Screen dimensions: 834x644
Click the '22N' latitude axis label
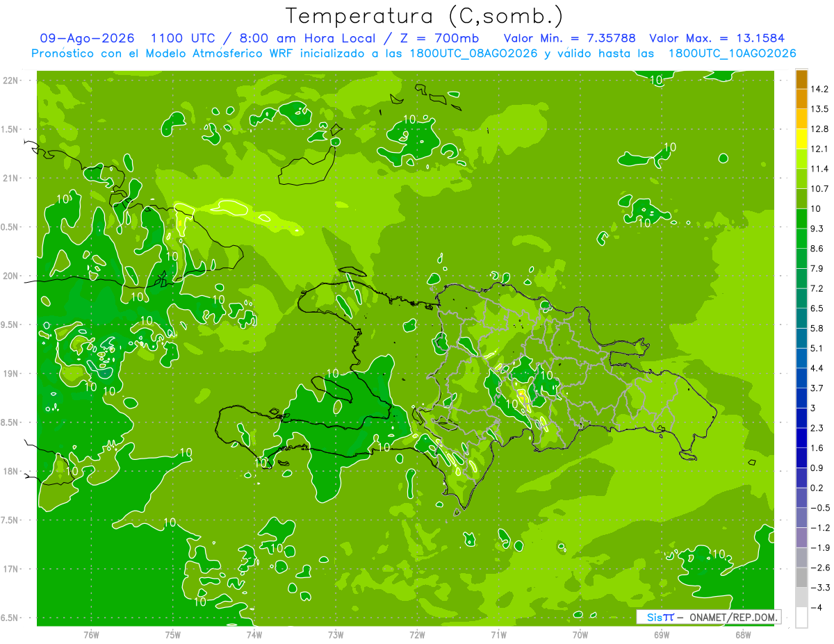(12, 81)
